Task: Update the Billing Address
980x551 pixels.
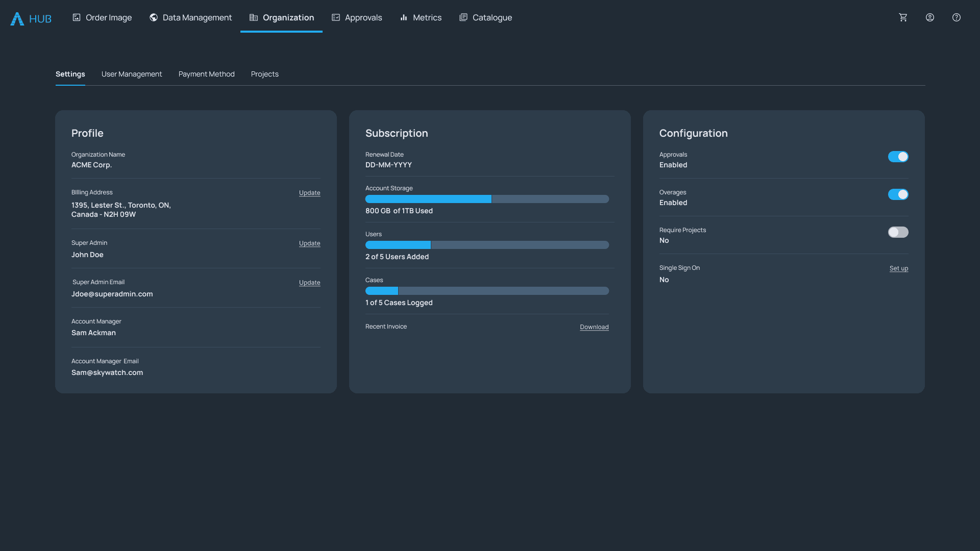Action: coord(310,193)
